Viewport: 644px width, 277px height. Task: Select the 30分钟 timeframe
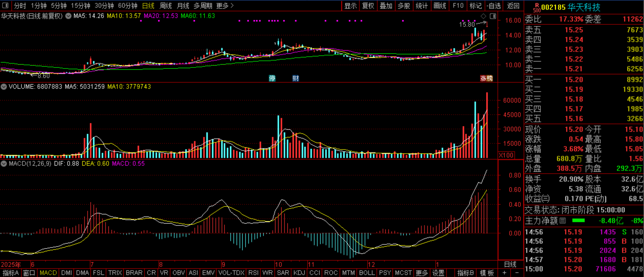tap(104, 6)
